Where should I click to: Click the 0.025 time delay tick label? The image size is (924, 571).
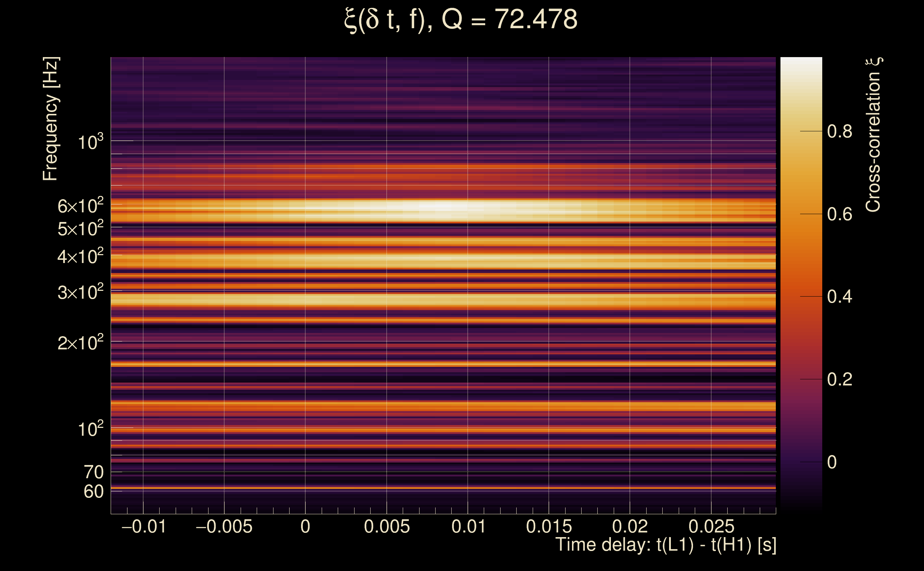click(x=711, y=526)
